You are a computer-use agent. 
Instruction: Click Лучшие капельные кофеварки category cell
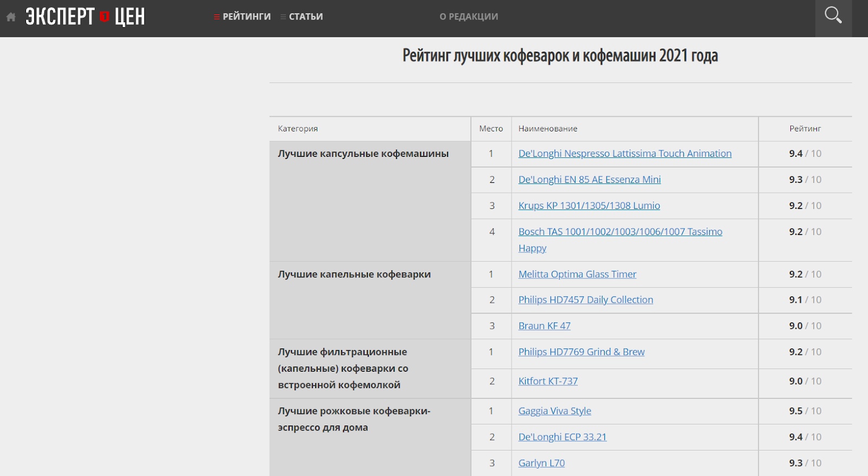370,300
